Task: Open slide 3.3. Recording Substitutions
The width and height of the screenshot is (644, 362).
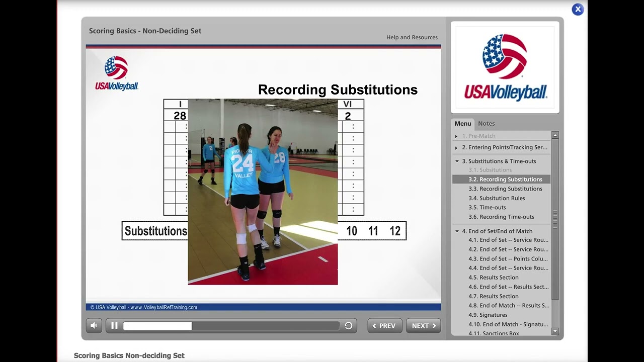Action: (x=505, y=189)
